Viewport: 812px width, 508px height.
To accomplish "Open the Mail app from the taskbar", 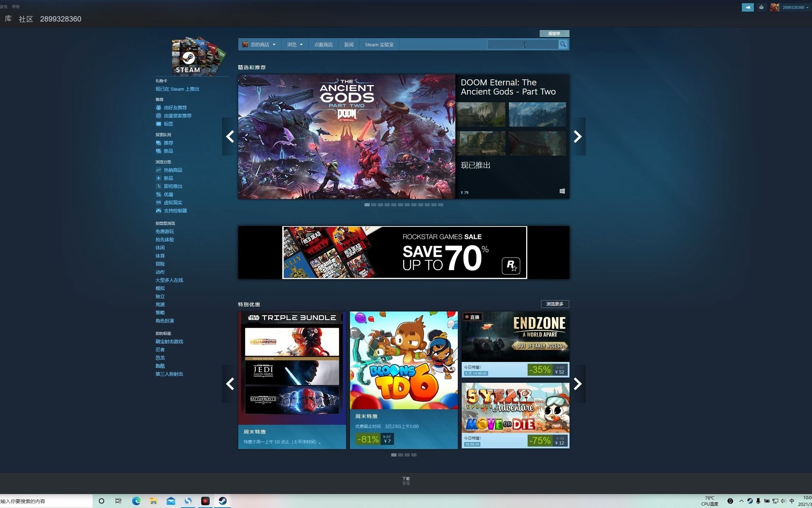I will (171, 501).
